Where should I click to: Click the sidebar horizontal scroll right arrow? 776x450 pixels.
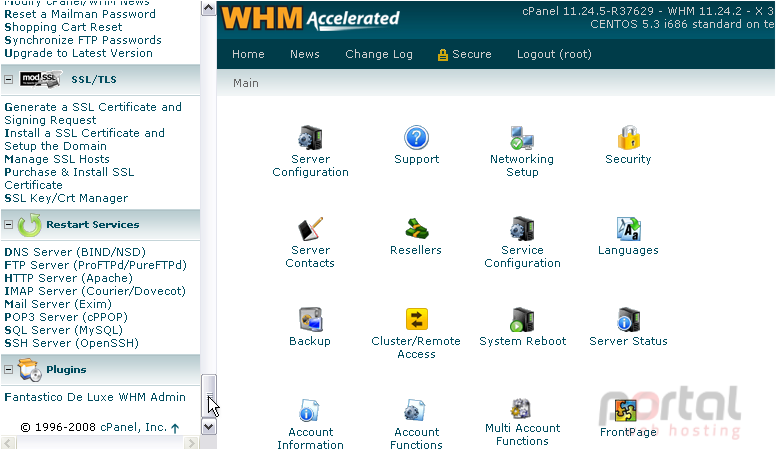(191, 443)
